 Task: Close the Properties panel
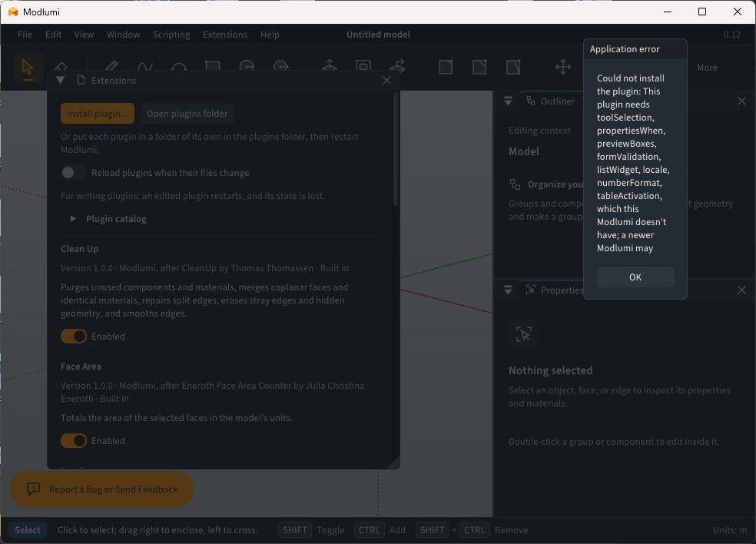tap(741, 290)
